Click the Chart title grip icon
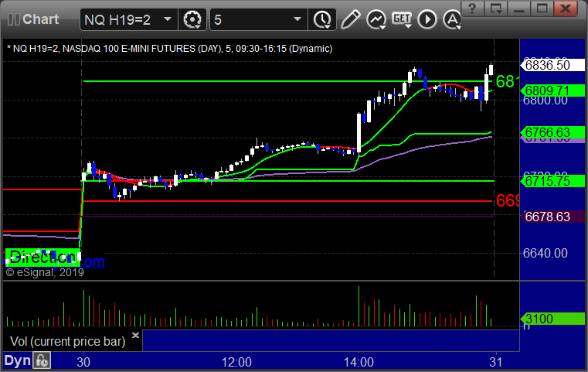 click(x=13, y=19)
